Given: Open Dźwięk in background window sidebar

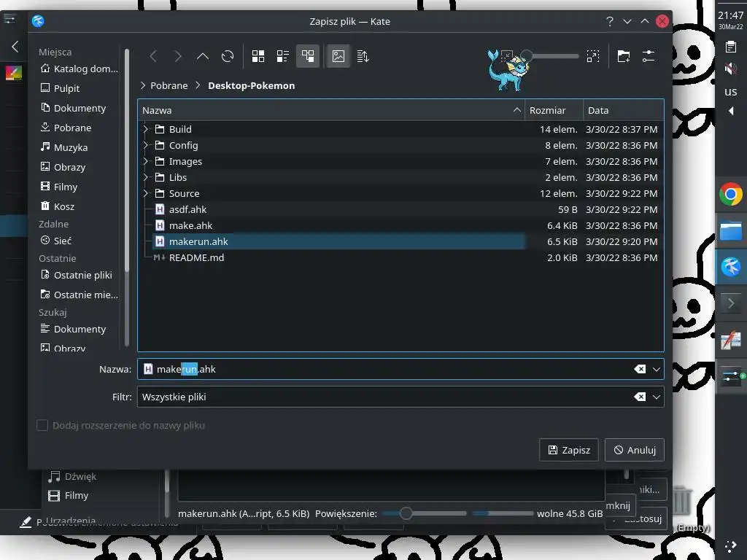Looking at the screenshot, I should pos(72,476).
